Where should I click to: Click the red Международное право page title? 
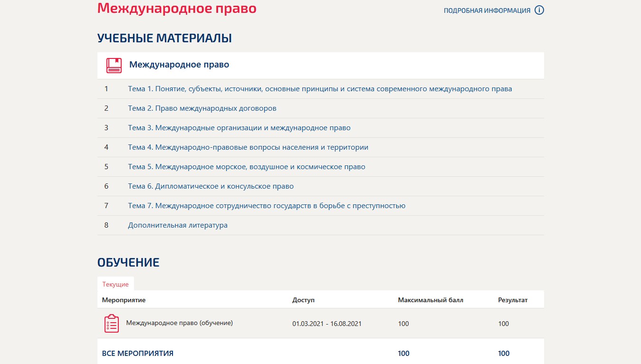click(x=177, y=9)
